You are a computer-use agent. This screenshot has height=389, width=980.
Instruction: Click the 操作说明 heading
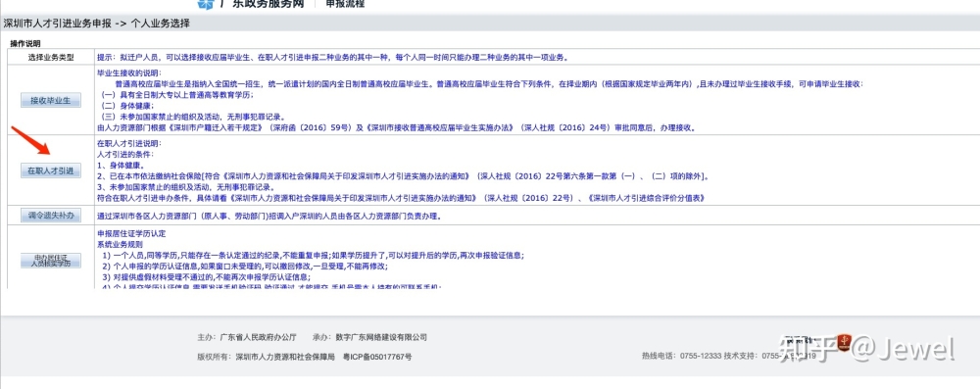click(25, 44)
